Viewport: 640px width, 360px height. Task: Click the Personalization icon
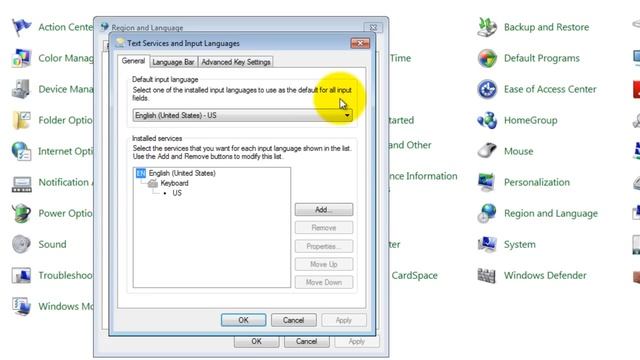point(487,182)
